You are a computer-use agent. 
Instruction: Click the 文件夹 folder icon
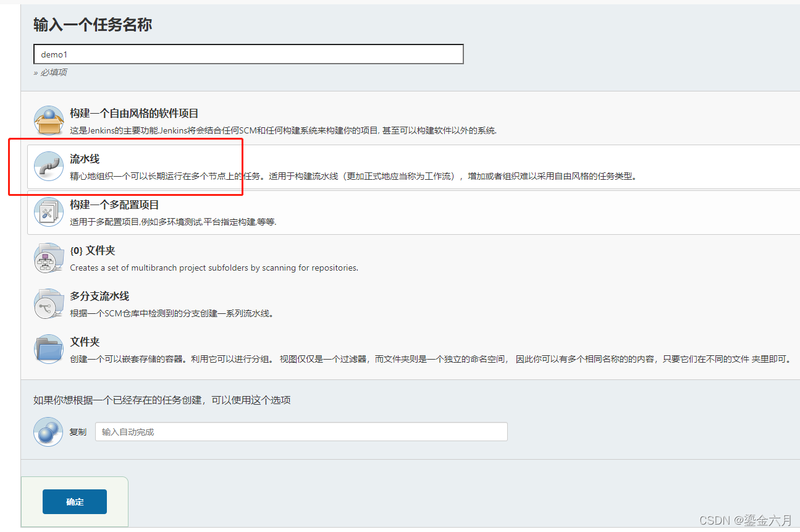pyautogui.click(x=48, y=350)
